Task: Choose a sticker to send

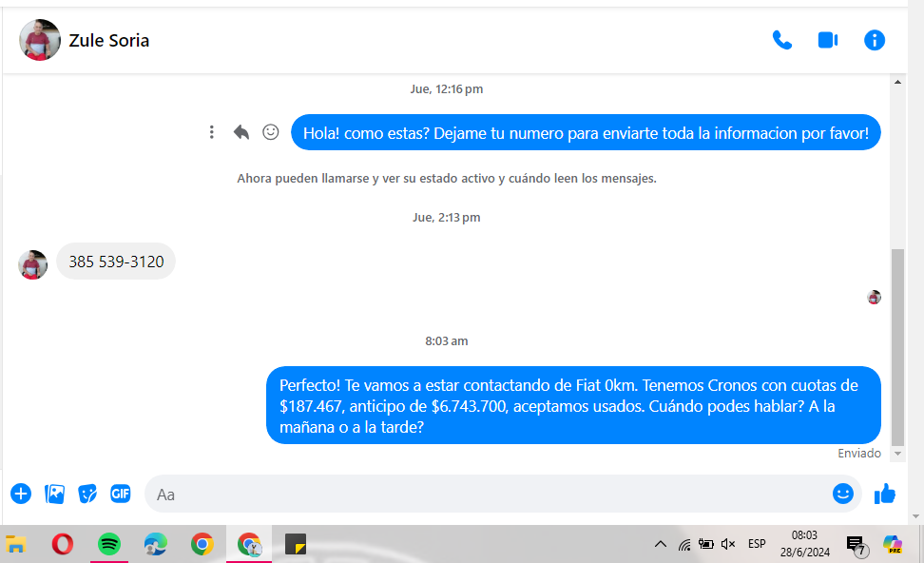Action: pyautogui.click(x=87, y=494)
